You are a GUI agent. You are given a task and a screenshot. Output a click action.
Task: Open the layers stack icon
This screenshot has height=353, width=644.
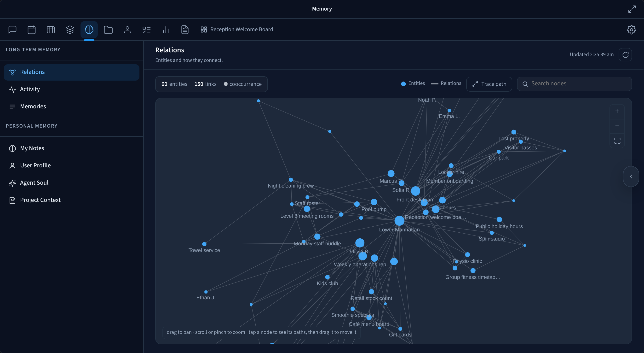70,29
